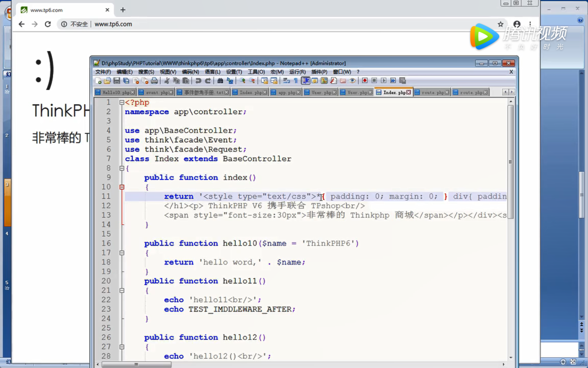Open the Replace dialog icon

pyautogui.click(x=230, y=81)
